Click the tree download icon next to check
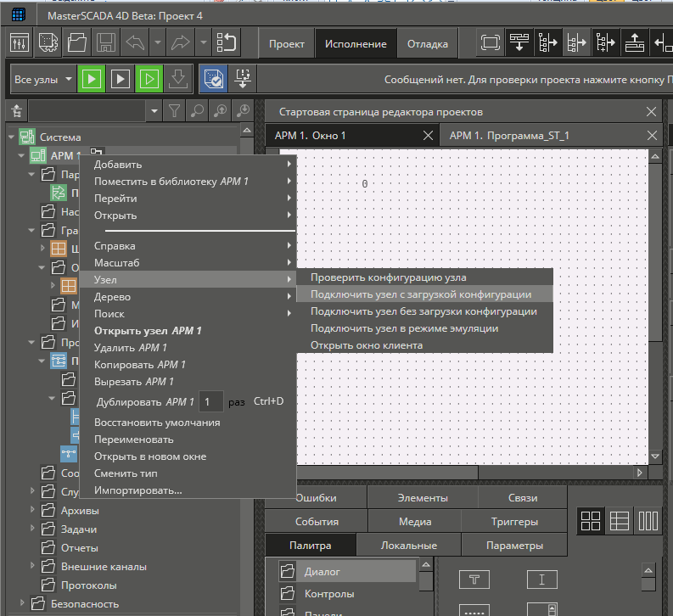 tap(243, 79)
